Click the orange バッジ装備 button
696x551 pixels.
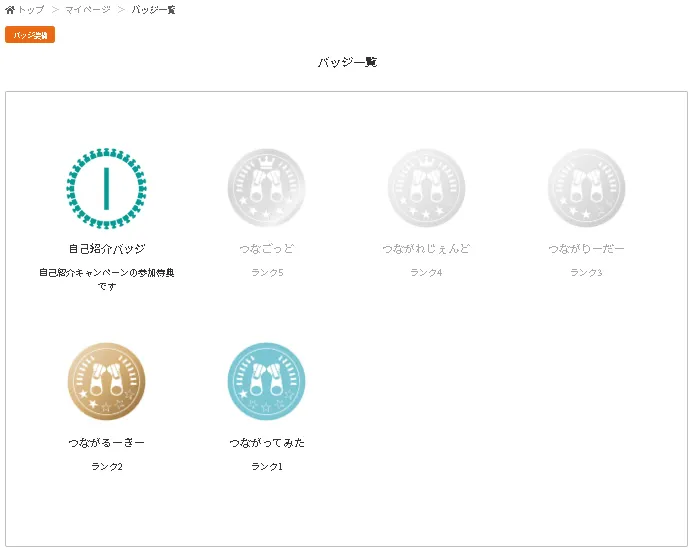tap(30, 35)
